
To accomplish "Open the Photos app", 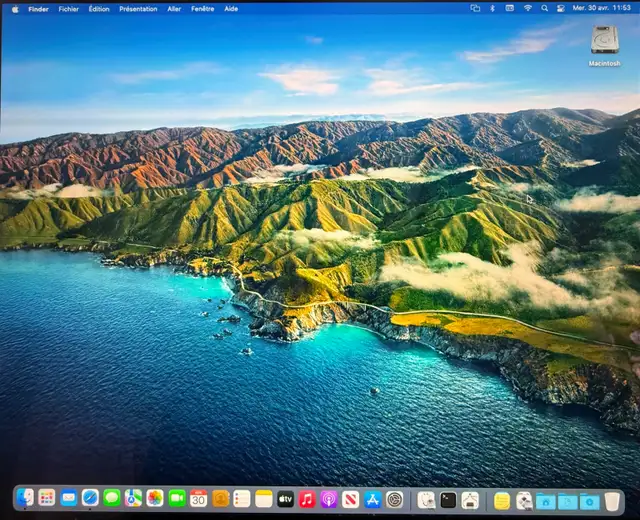I will click(x=155, y=498).
